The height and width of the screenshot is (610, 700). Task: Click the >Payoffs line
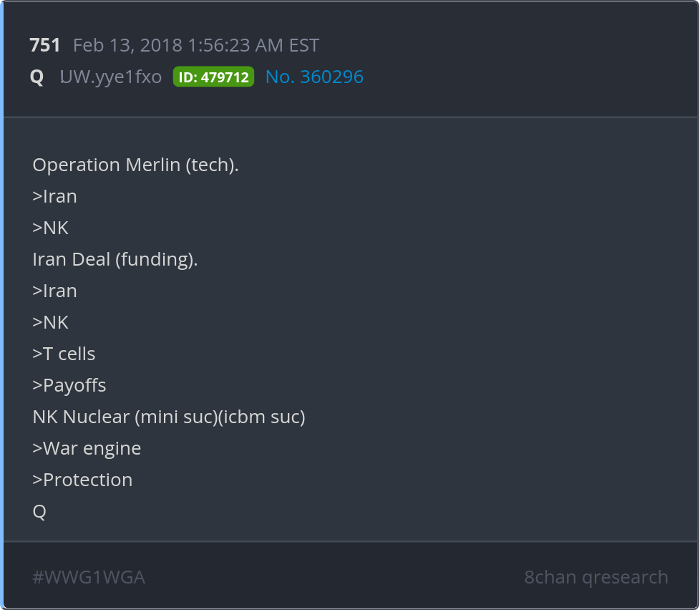click(69, 385)
